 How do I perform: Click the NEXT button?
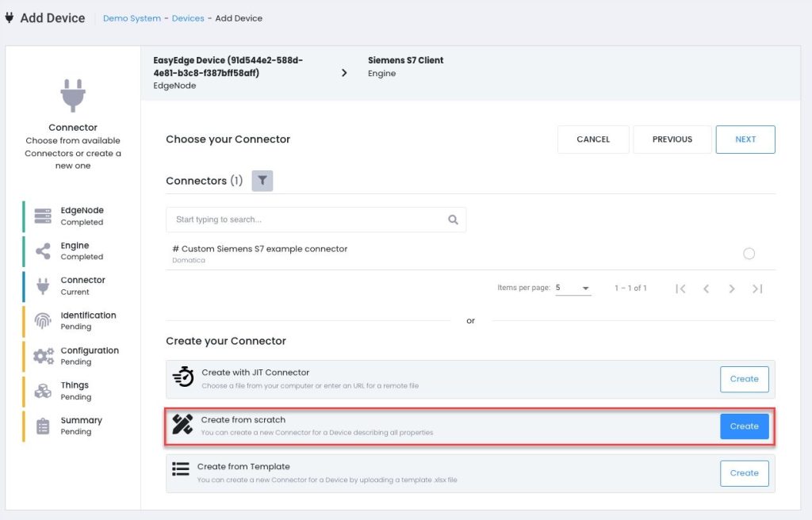(x=745, y=140)
